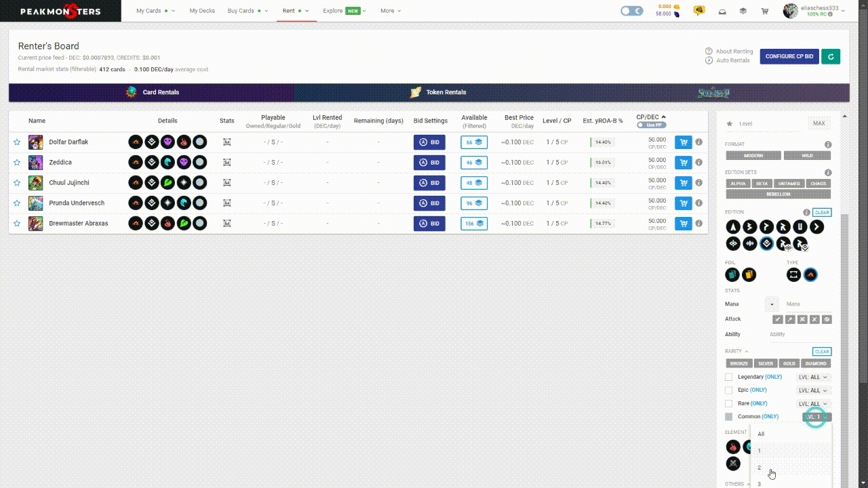
Task: Check the Rare rarity checkbox
Action: 729,403
